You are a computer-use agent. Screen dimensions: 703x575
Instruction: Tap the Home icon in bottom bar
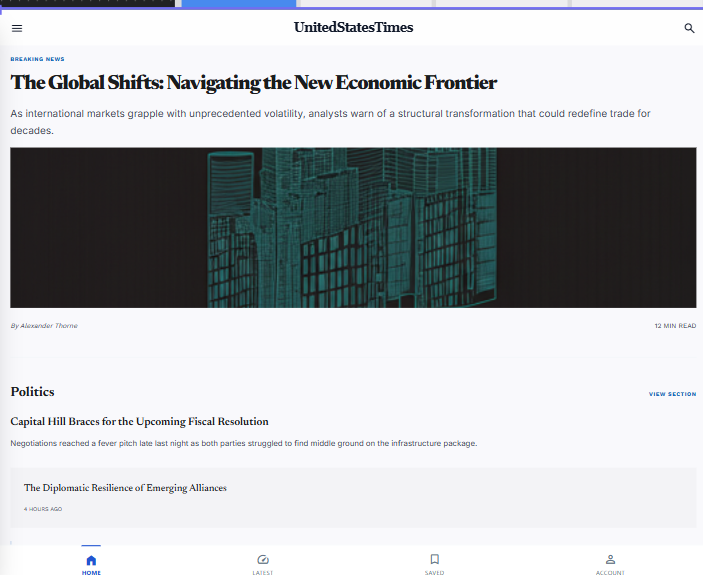point(91,560)
